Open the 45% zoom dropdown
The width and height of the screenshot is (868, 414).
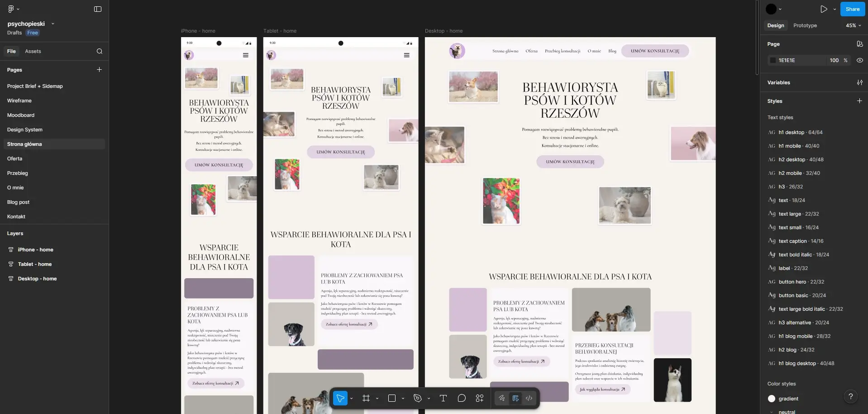tap(854, 25)
